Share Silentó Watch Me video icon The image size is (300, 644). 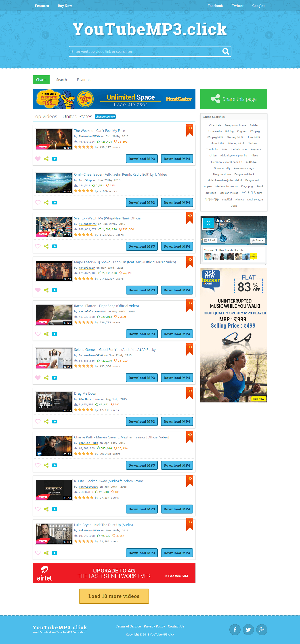point(46,246)
